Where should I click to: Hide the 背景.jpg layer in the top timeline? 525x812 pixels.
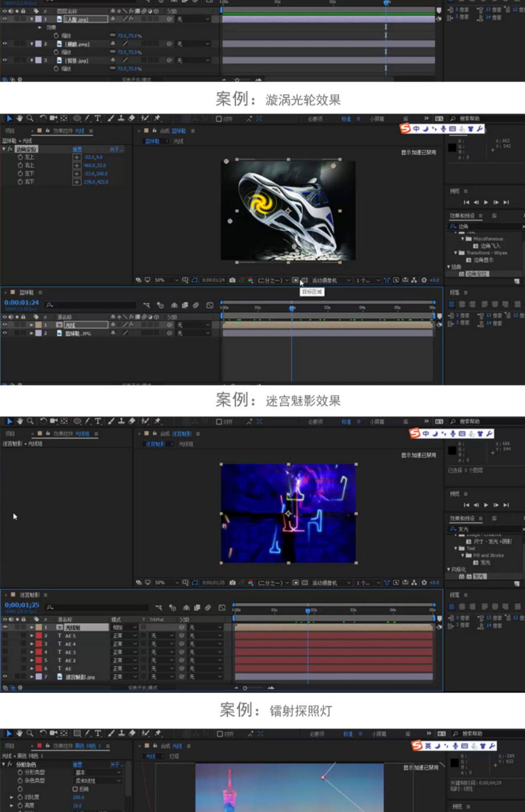(5, 60)
